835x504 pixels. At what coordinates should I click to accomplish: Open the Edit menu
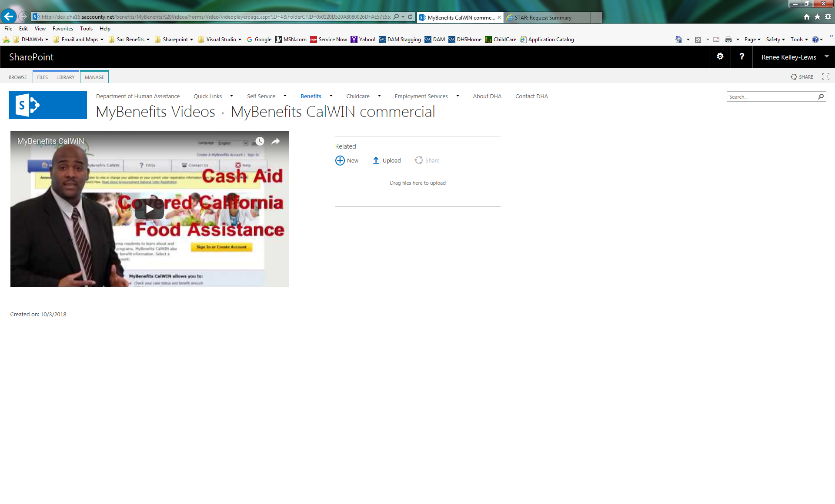(23, 28)
